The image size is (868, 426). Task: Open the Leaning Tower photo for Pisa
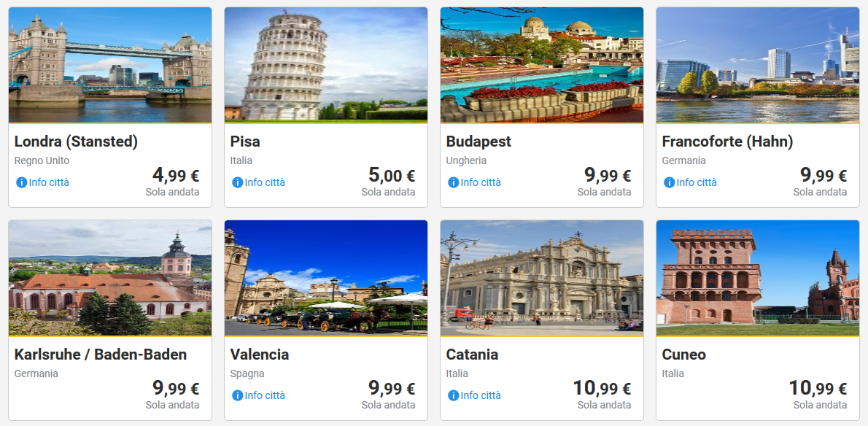(x=326, y=65)
